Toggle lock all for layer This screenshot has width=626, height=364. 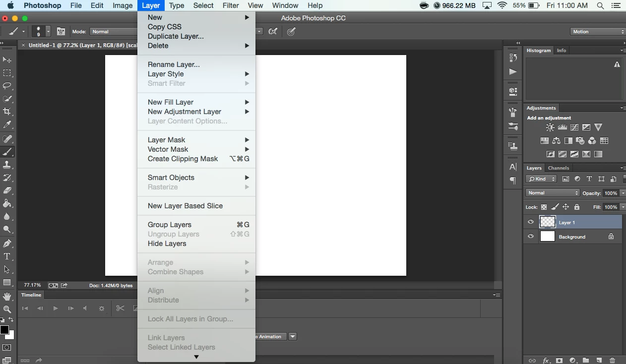pyautogui.click(x=576, y=207)
